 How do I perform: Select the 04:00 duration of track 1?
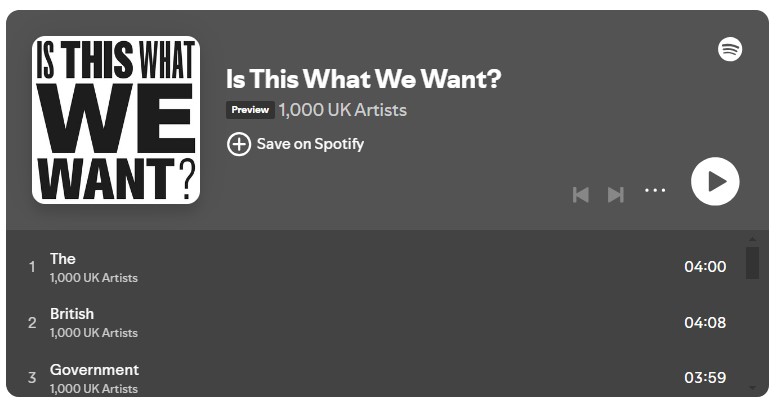pyautogui.click(x=705, y=267)
